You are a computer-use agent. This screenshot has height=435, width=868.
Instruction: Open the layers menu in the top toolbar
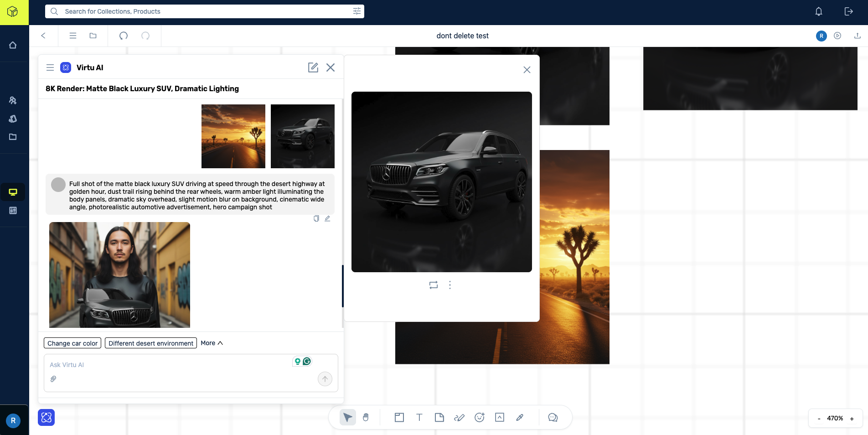coord(72,36)
